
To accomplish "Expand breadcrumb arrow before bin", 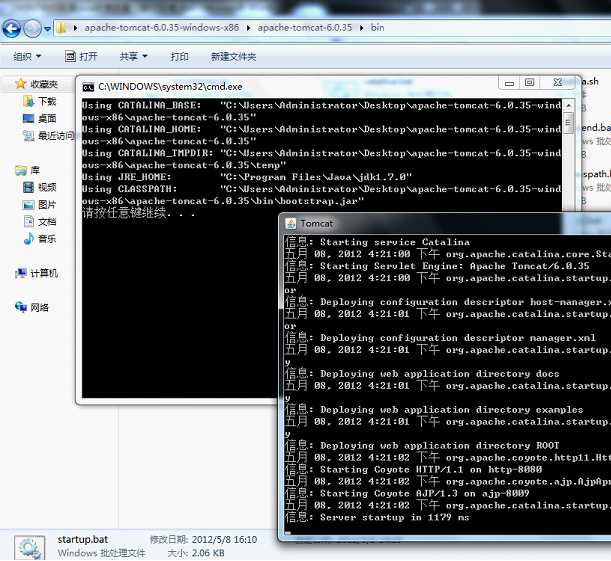I will tap(361, 28).
